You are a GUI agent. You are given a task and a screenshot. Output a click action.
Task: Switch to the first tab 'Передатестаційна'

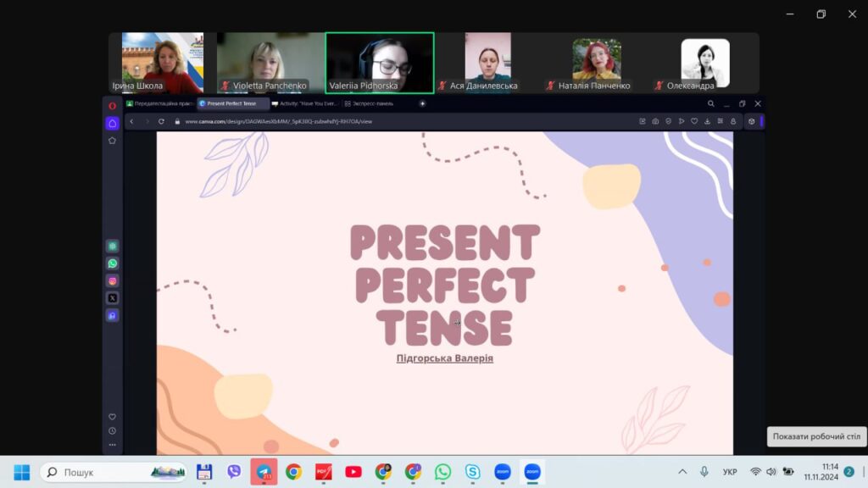[x=160, y=103]
